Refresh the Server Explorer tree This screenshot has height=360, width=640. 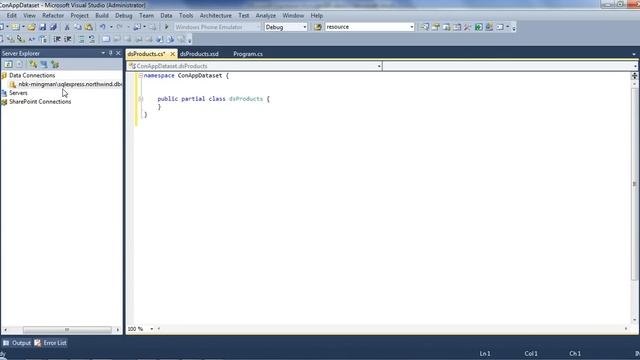point(8,64)
